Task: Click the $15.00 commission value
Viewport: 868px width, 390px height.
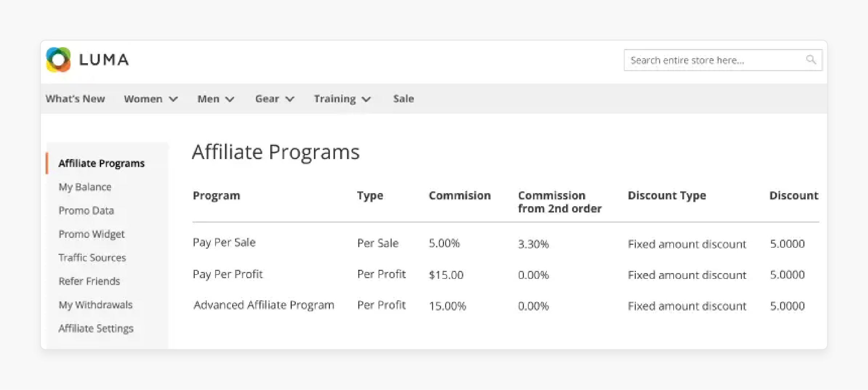Action: pos(446,275)
